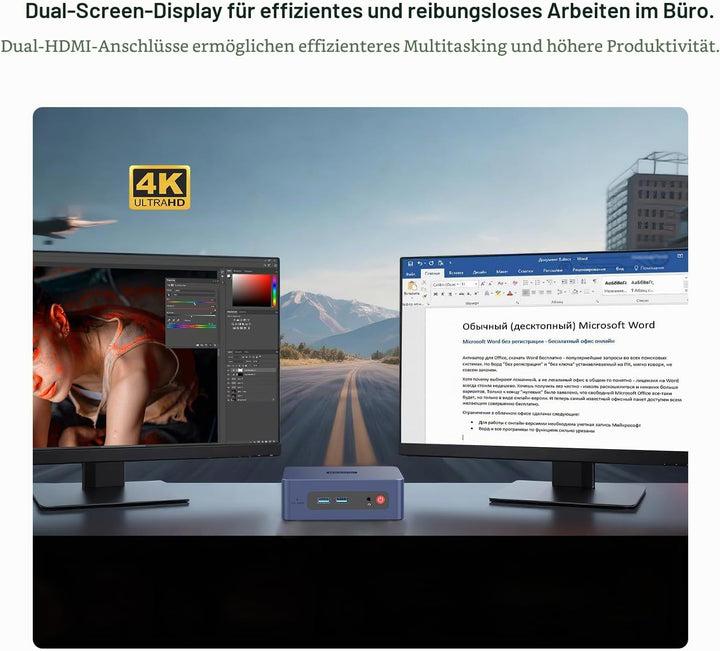Viewport: 720px width, 651px height.
Task: Click the Lightness slider in Photoshop Properties
Action: (191, 315)
